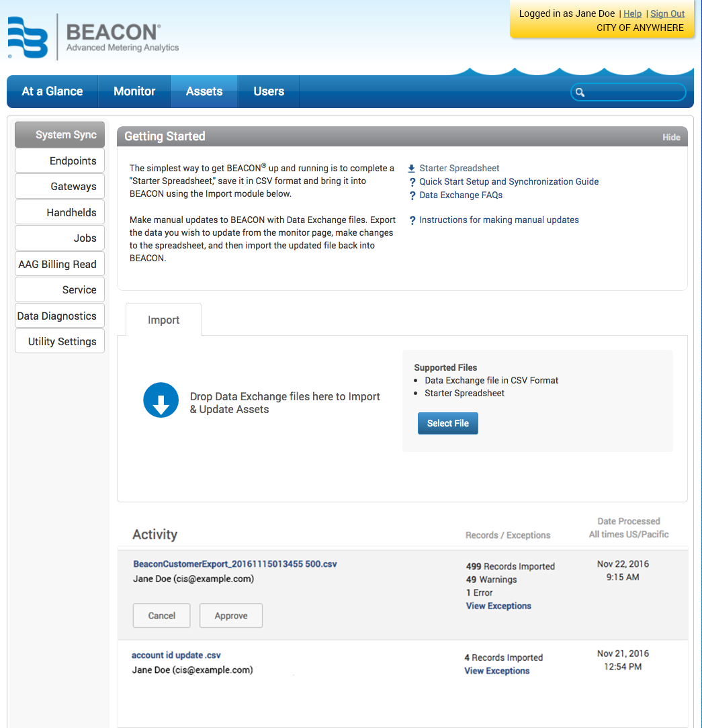Switch to the Users tab
702x728 pixels.
pos(269,91)
